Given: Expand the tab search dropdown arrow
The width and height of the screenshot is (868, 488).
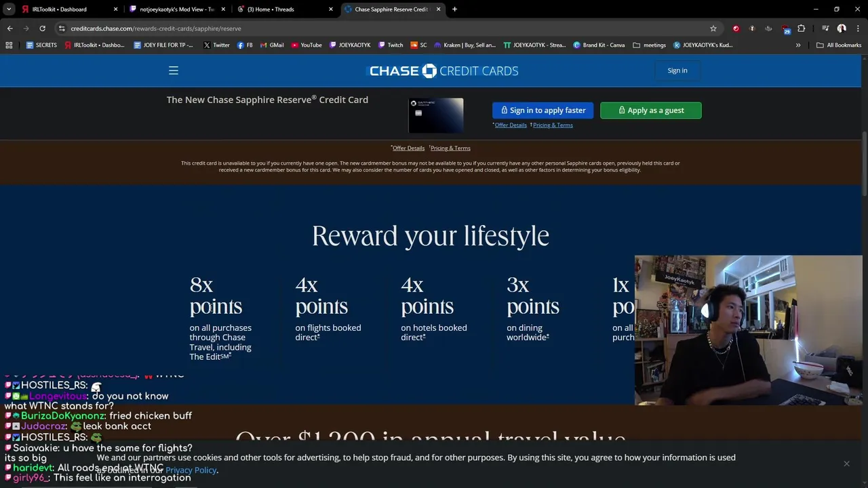Looking at the screenshot, I should click(9, 9).
